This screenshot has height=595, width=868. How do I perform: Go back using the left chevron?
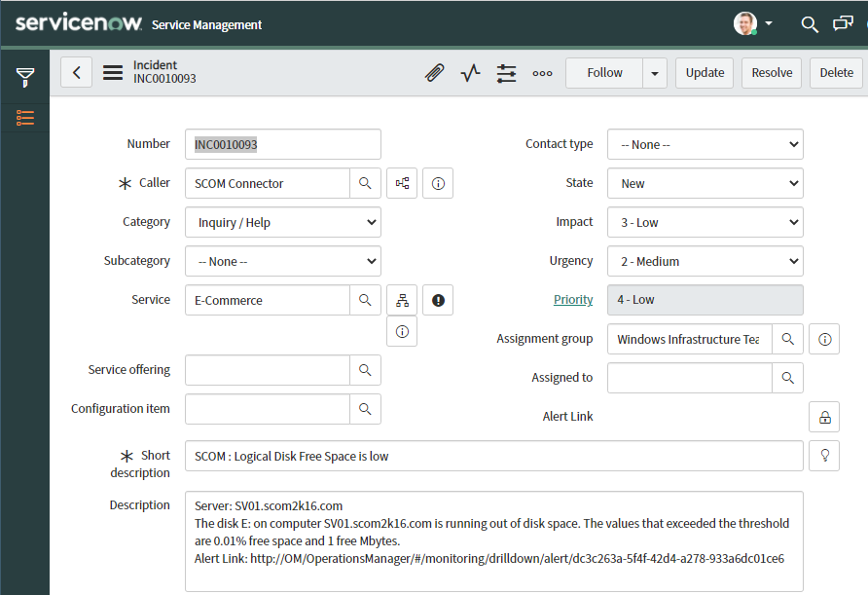pyautogui.click(x=77, y=73)
